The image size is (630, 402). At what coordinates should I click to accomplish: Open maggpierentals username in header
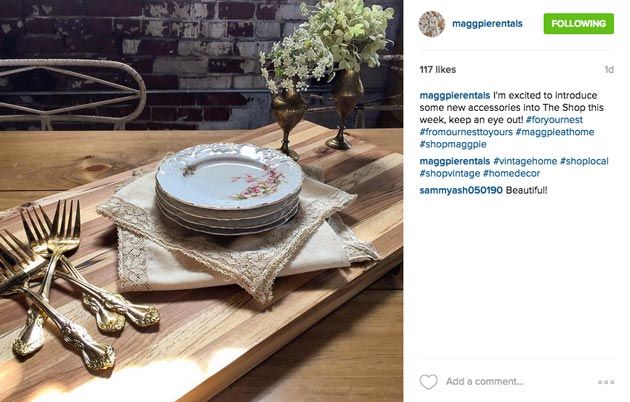pos(487,24)
